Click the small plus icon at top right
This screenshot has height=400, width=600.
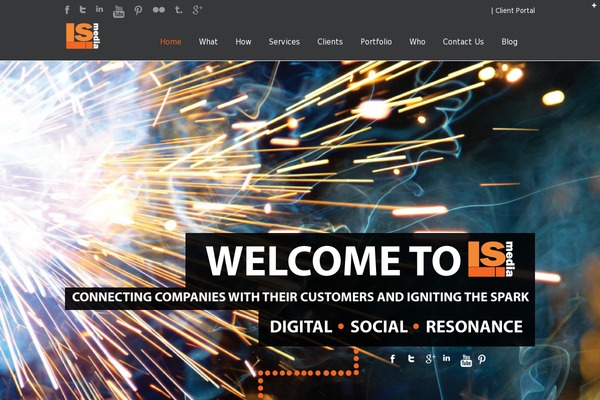point(594,5)
